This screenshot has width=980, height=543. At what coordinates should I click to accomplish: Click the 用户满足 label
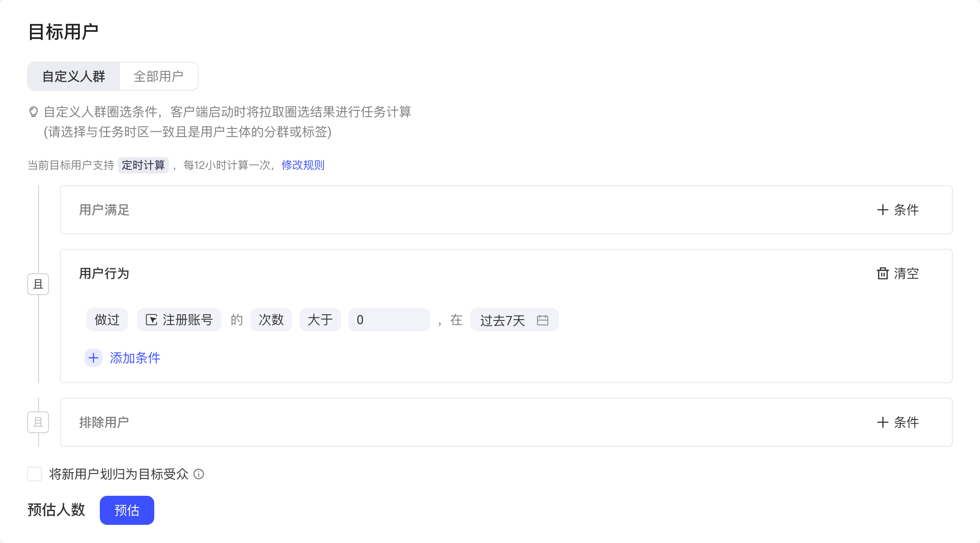click(x=104, y=210)
